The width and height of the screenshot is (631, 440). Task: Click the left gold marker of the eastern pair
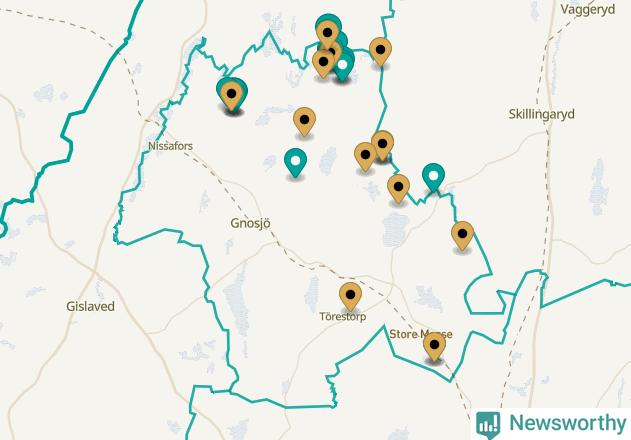[x=365, y=157]
